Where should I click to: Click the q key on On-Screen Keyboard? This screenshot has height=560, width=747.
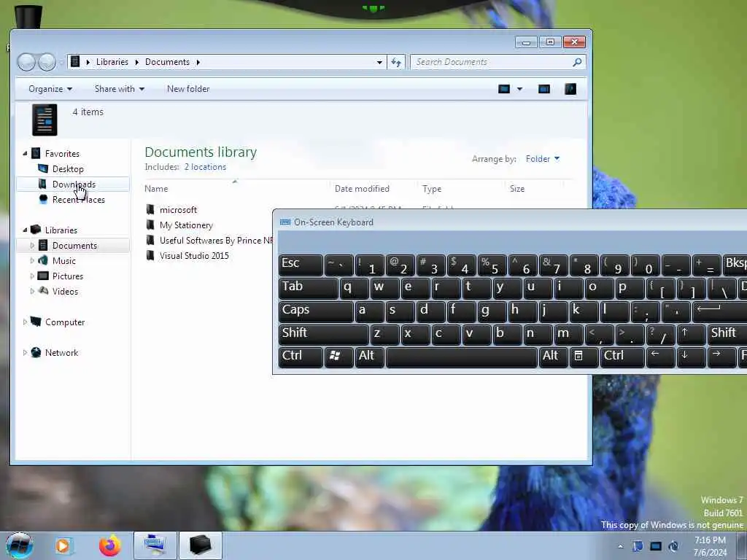click(354, 288)
